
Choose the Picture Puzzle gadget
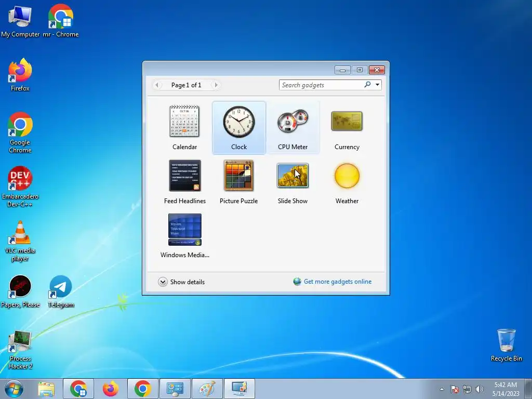[238, 182]
